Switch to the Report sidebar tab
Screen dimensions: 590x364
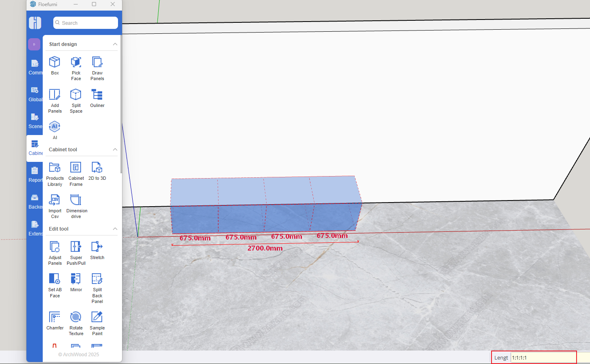point(35,174)
